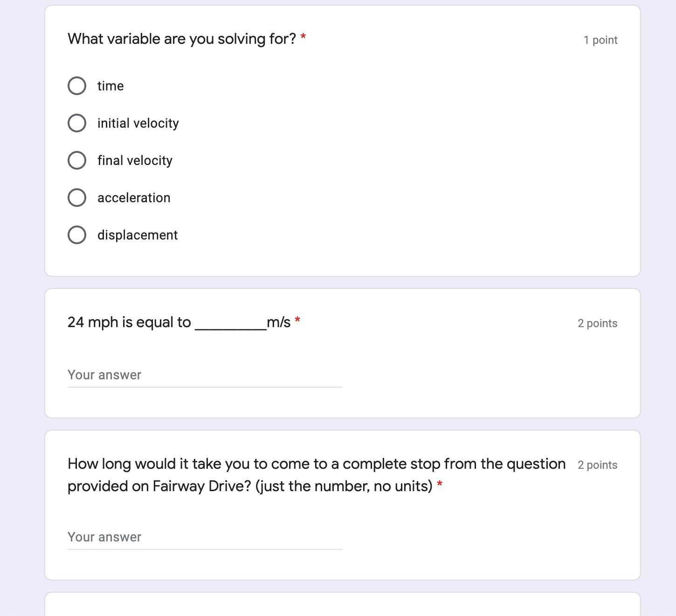Click the "time" option label text
This screenshot has width=676, height=616.
pos(110,86)
